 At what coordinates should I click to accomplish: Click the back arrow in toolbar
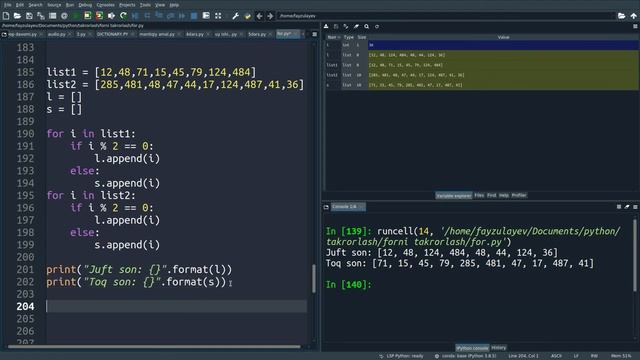pyautogui.click(x=259, y=16)
